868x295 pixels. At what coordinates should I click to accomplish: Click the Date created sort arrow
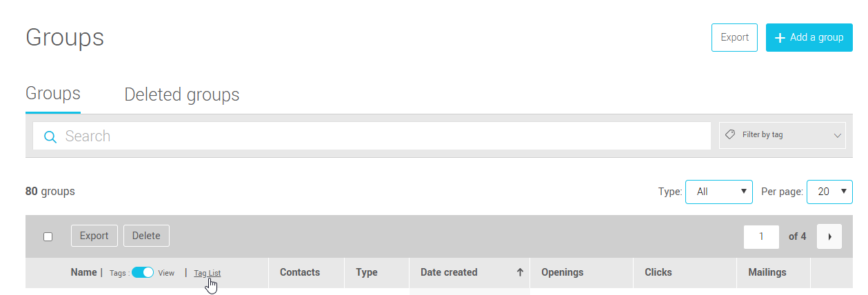click(x=520, y=272)
